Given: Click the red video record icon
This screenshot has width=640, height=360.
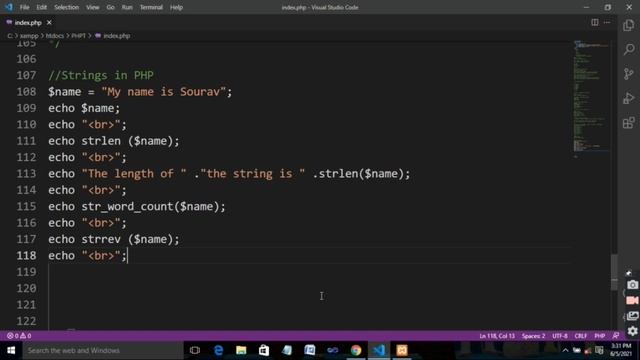Looking at the screenshot, I should (632, 300).
